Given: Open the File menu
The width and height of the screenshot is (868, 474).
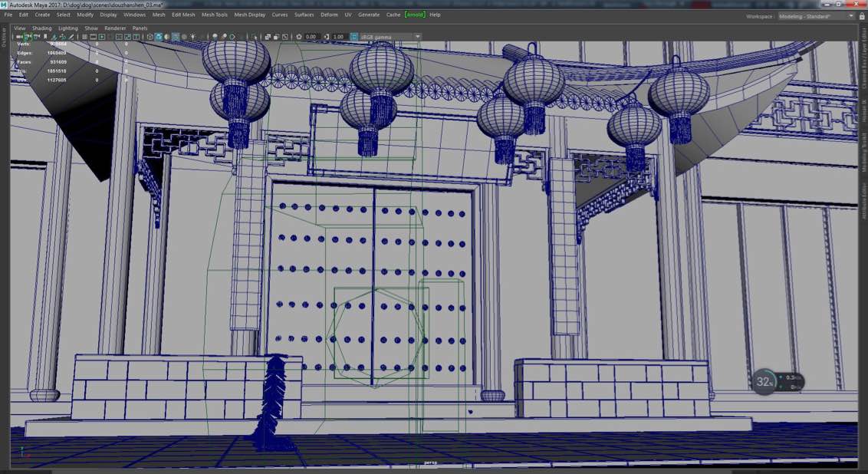Looking at the screenshot, I should 8,15.
